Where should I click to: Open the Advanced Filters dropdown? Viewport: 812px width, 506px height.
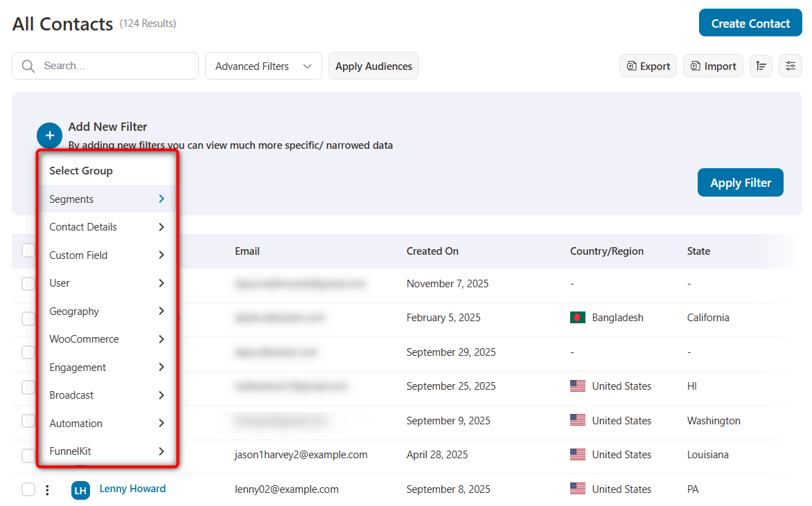coord(263,65)
